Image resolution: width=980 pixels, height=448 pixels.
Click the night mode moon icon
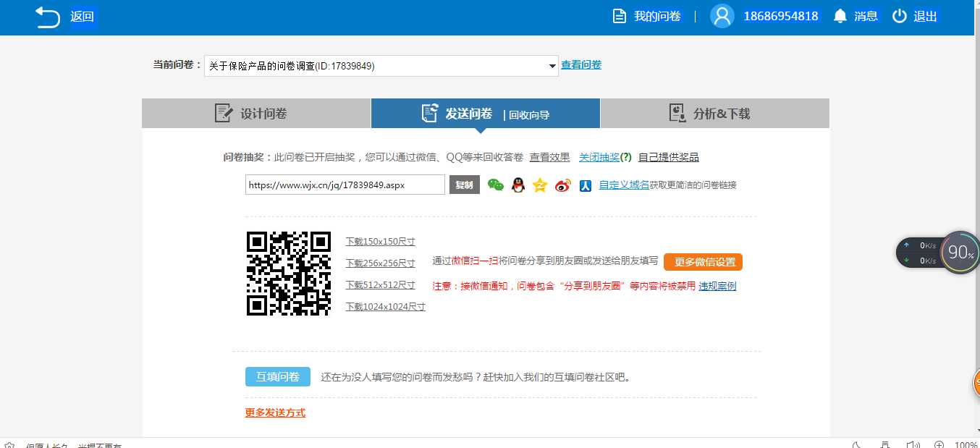pos(856,444)
